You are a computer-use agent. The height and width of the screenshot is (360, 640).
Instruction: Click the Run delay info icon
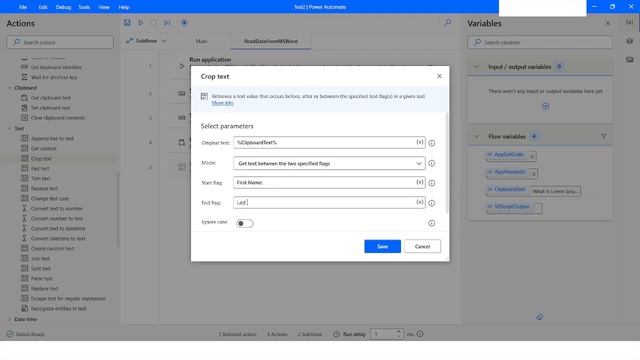click(420, 334)
